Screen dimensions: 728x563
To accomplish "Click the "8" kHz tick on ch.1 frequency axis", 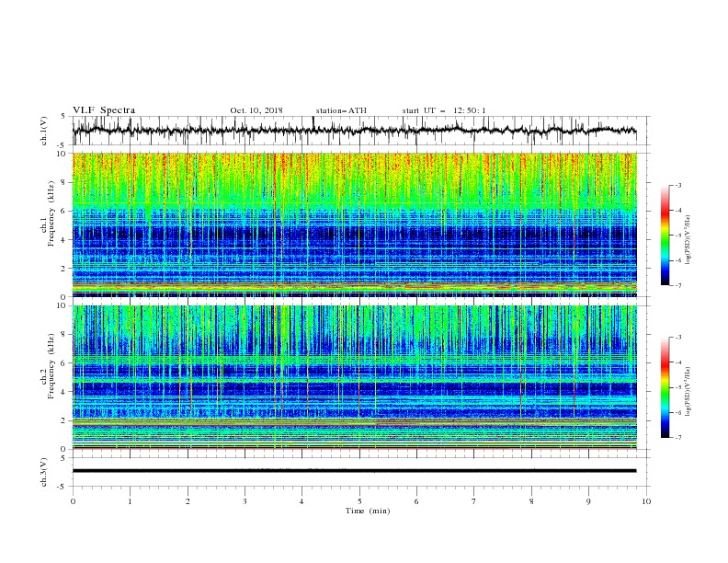I will (x=63, y=182).
